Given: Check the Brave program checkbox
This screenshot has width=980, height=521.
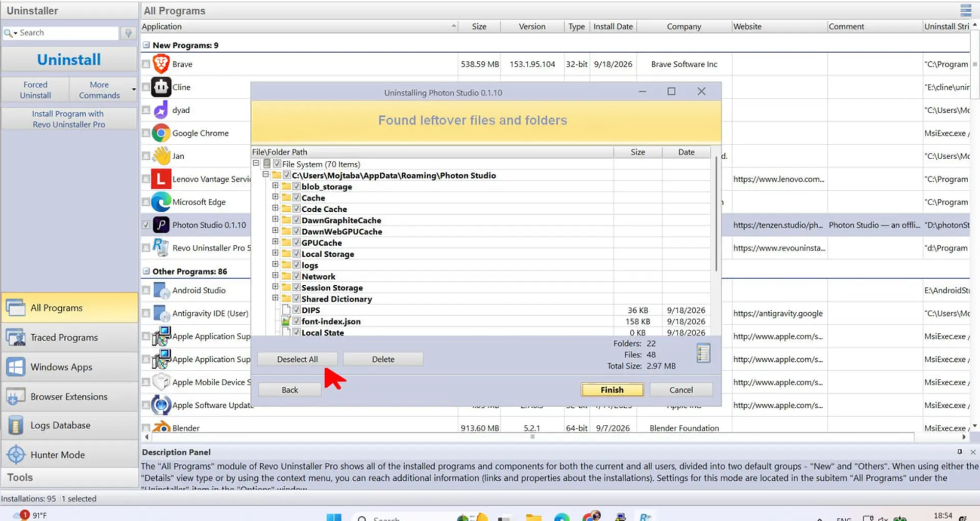Looking at the screenshot, I should (x=146, y=64).
